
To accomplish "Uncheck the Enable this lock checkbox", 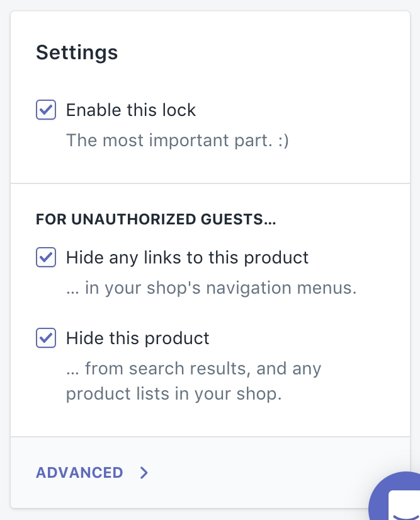I will click(x=46, y=110).
